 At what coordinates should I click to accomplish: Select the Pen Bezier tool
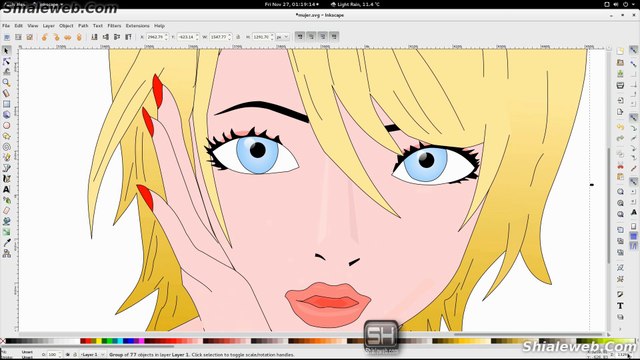pos(6,168)
